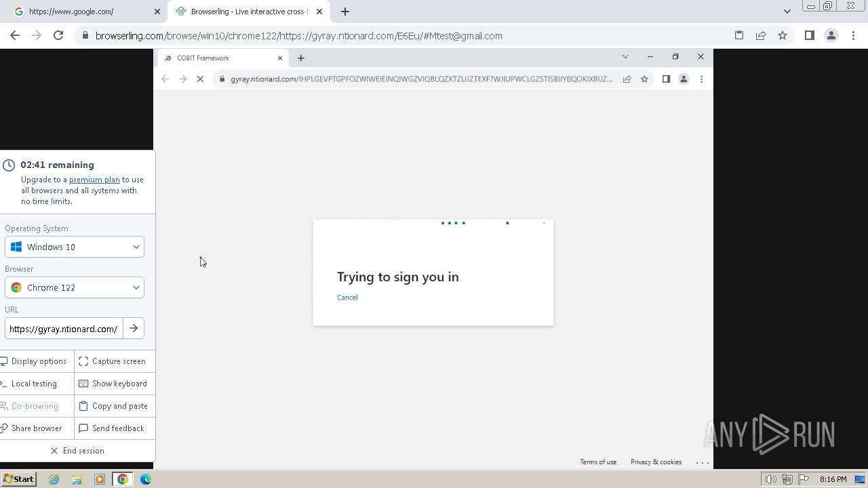Screen dimensions: 868x488
Task: Switch to the Google tab
Action: 83,12
